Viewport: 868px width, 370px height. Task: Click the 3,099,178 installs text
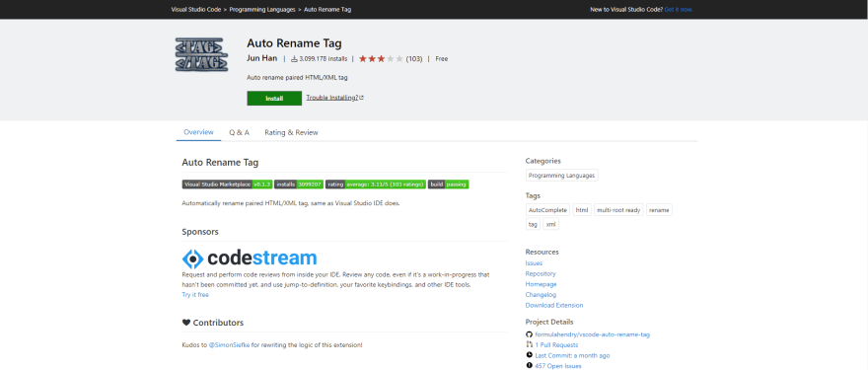[324, 59]
